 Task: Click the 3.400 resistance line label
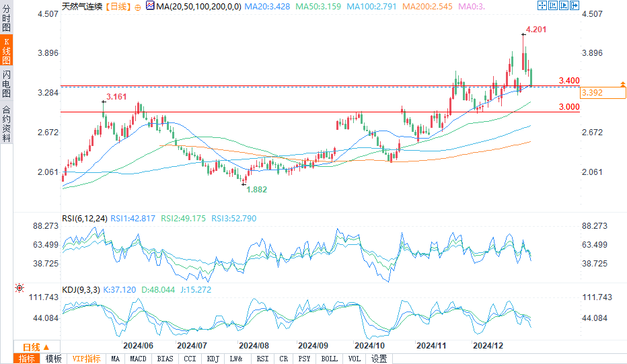tap(569, 80)
